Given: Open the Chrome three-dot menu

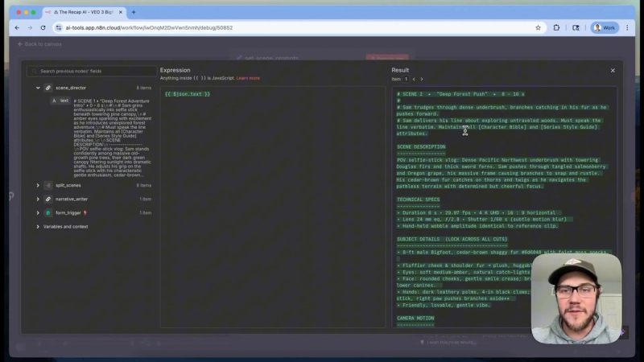Looking at the screenshot, I should pos(627,27).
